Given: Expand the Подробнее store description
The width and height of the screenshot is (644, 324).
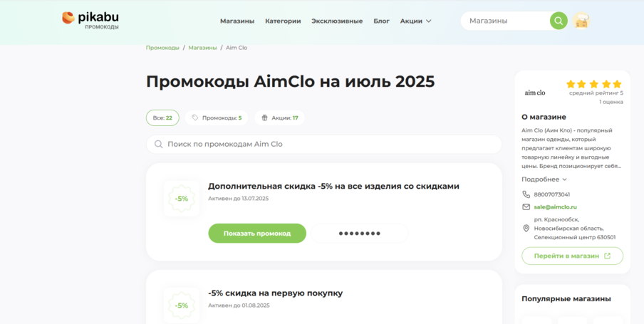Looking at the screenshot, I should coord(544,179).
